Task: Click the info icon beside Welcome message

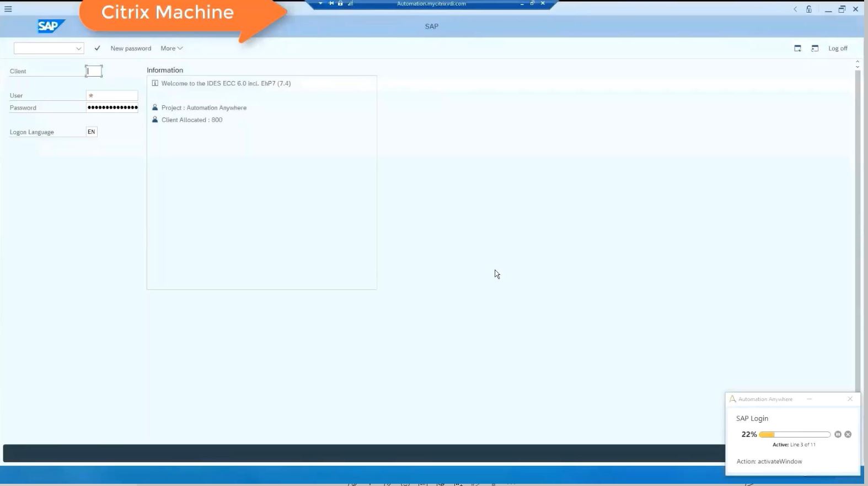Action: pos(155,83)
